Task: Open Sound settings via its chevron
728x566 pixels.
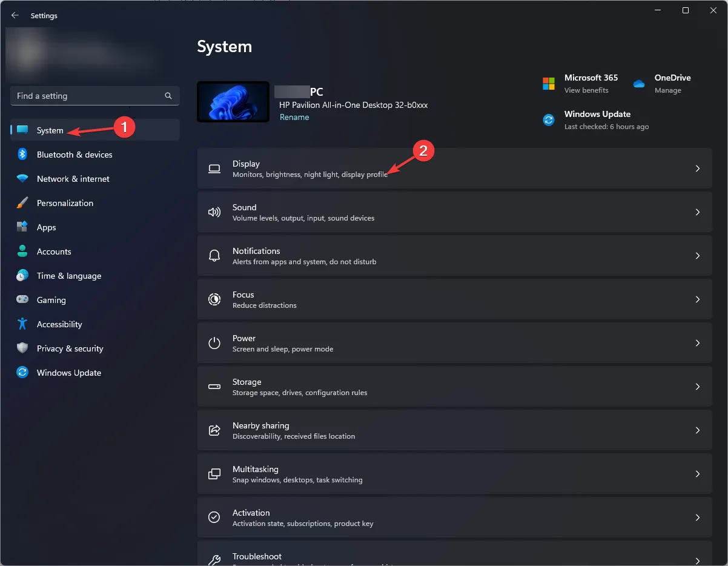Action: click(698, 212)
